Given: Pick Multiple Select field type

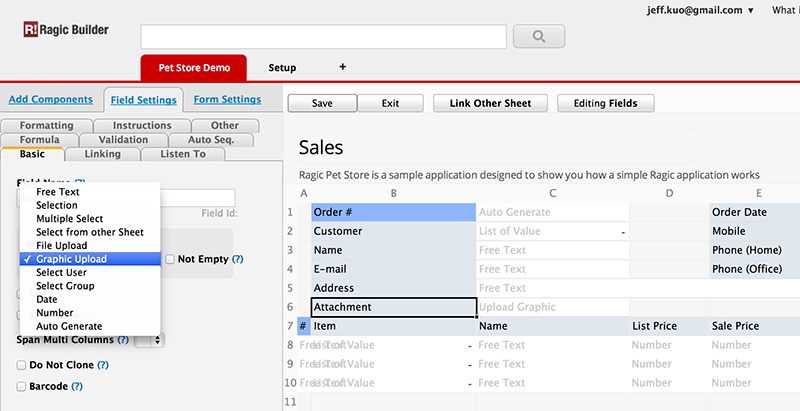Looking at the screenshot, I should (90, 219).
